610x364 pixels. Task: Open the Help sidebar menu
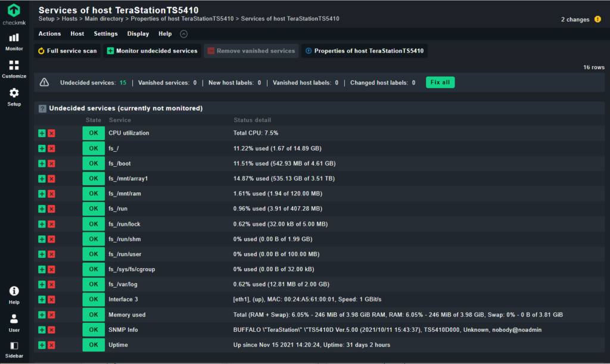click(14, 295)
